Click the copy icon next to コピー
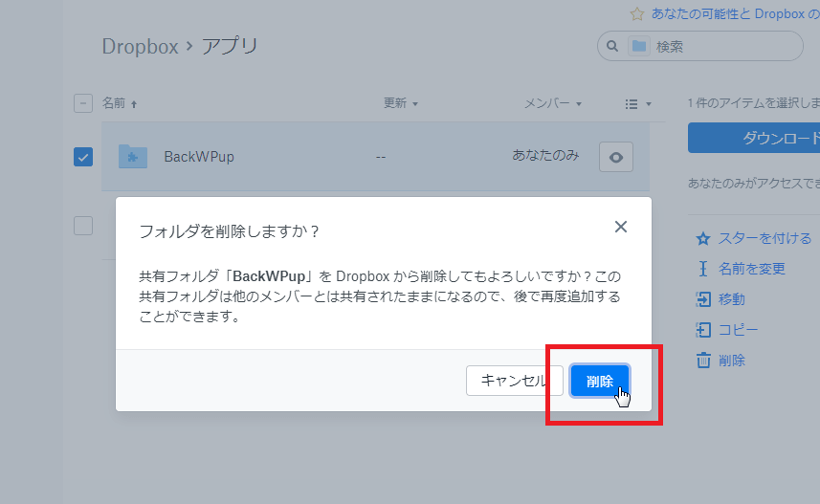 pyautogui.click(x=703, y=330)
